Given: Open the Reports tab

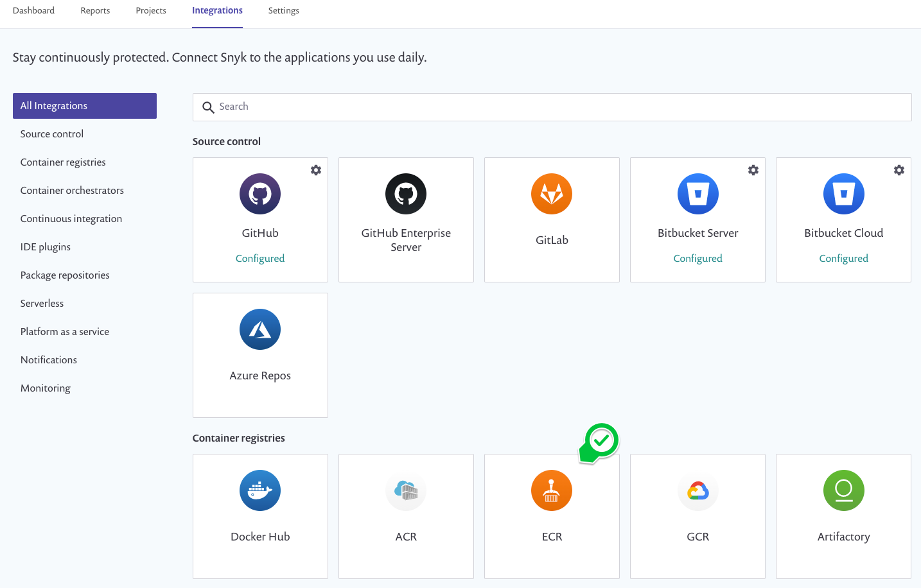Looking at the screenshot, I should (95, 11).
